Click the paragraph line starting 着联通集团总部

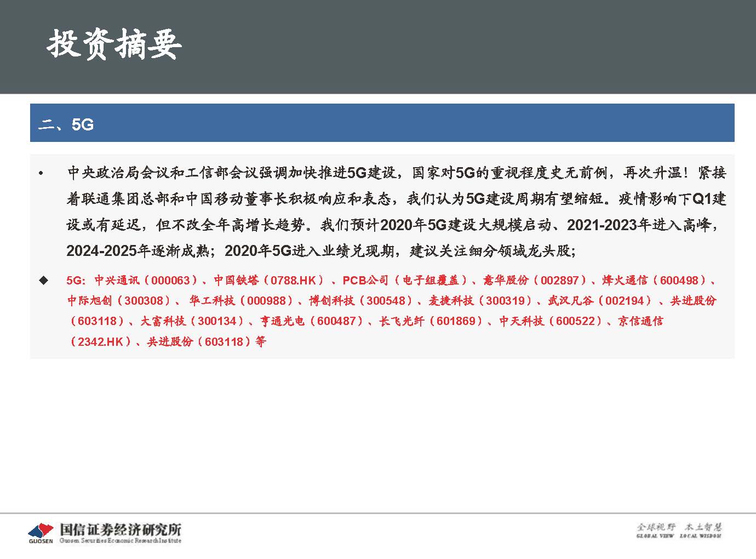click(397, 198)
